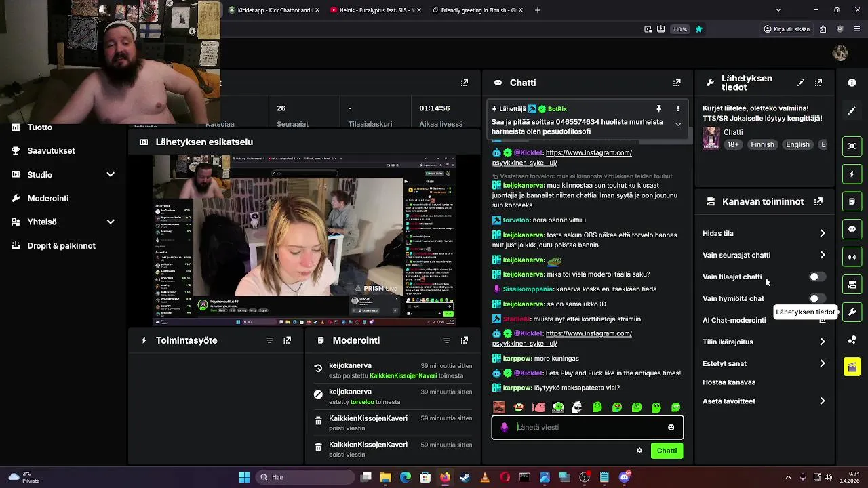
Task: Switch to the Heinis Eucalyptus YouTube tab
Action: 374,10
